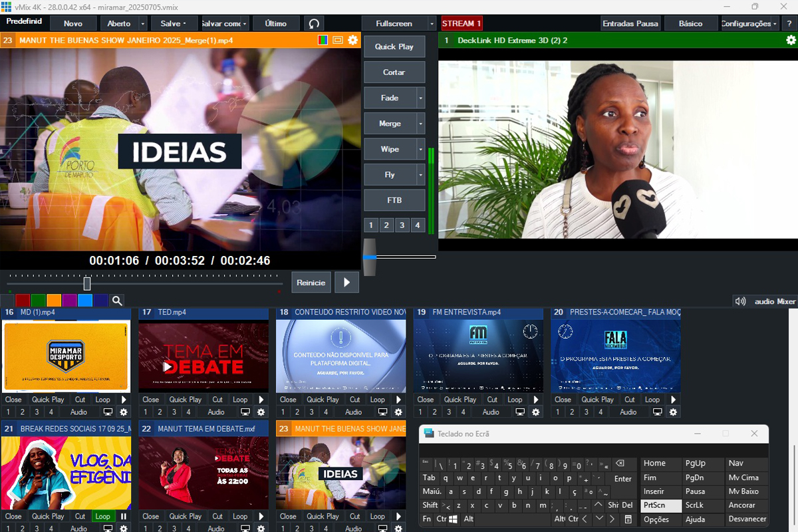Open settings gear for DeckLink output
This screenshot has height=532, width=798.
click(791, 41)
